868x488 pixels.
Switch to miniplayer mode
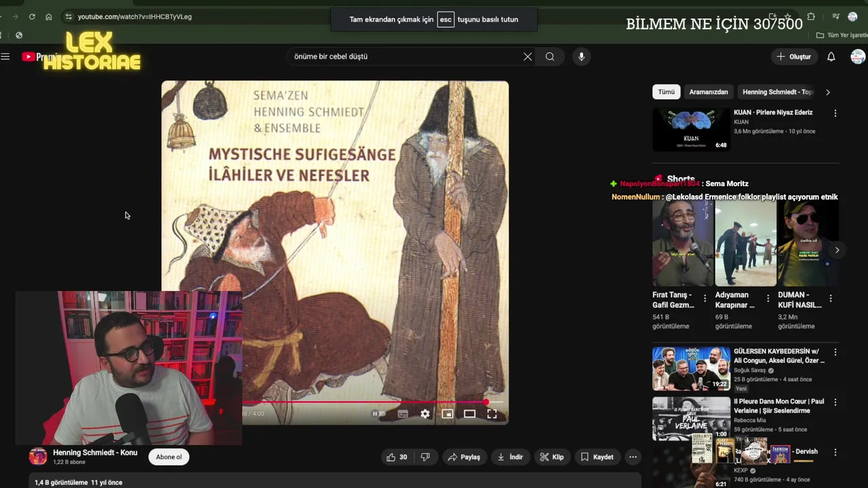click(448, 413)
